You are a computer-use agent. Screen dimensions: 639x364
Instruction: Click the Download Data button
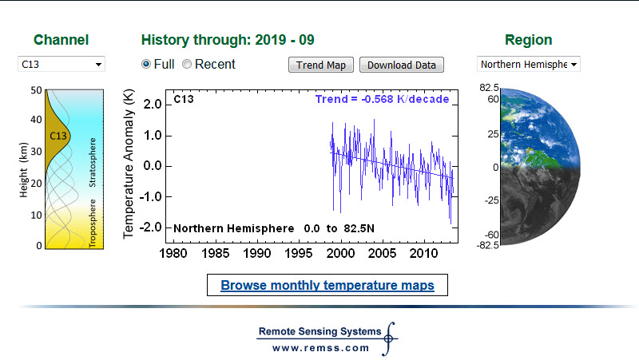(x=402, y=65)
